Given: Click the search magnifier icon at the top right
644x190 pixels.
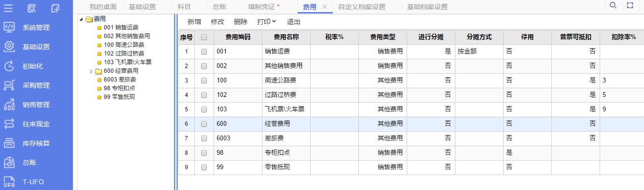Looking at the screenshot, I should coord(613,5).
